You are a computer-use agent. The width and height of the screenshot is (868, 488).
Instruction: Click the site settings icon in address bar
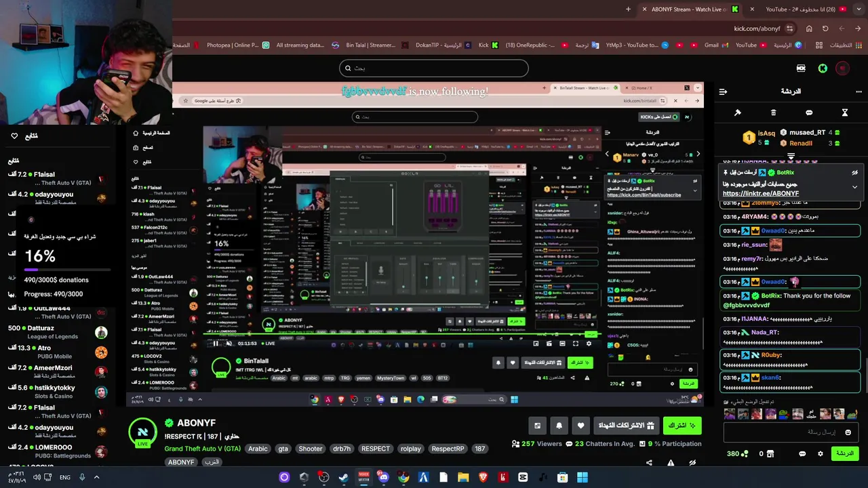click(789, 28)
